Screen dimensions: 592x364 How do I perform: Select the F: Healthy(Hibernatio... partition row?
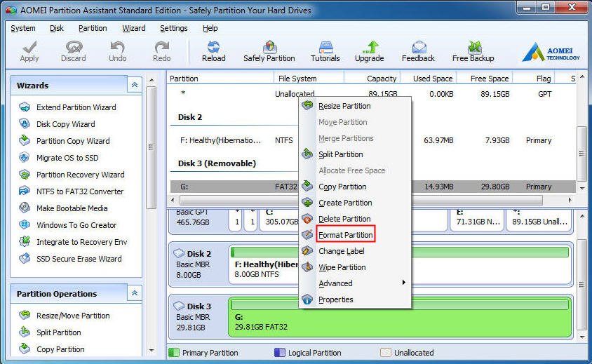pos(372,140)
